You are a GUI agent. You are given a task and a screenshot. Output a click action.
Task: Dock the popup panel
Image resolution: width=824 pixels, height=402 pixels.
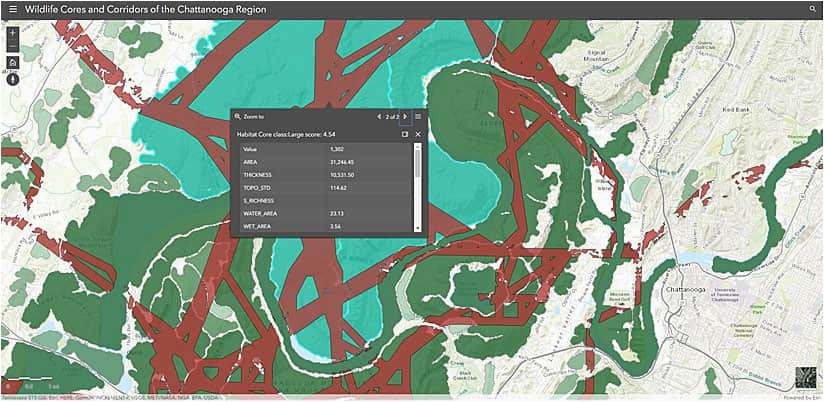point(405,135)
